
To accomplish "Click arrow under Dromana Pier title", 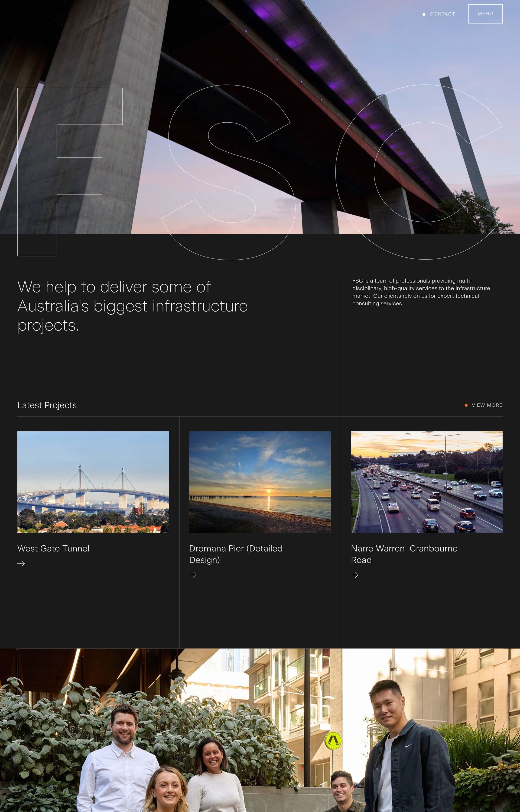I will pos(193,575).
